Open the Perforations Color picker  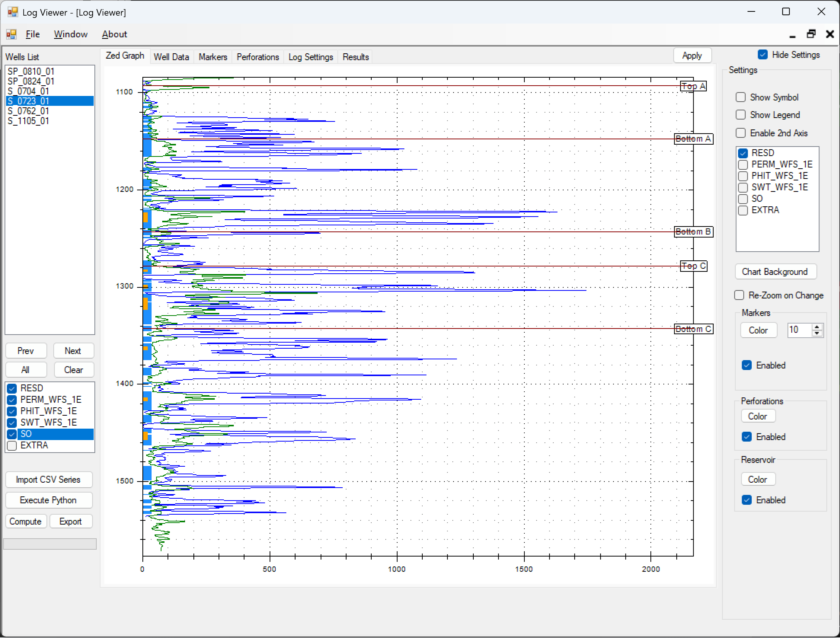tap(758, 416)
